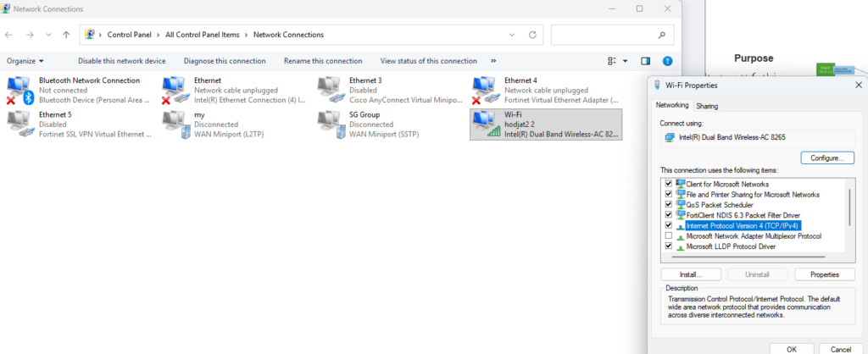This screenshot has height=354, width=868.
Task: Select the Bluetooth Network Connection icon
Action: [20, 91]
